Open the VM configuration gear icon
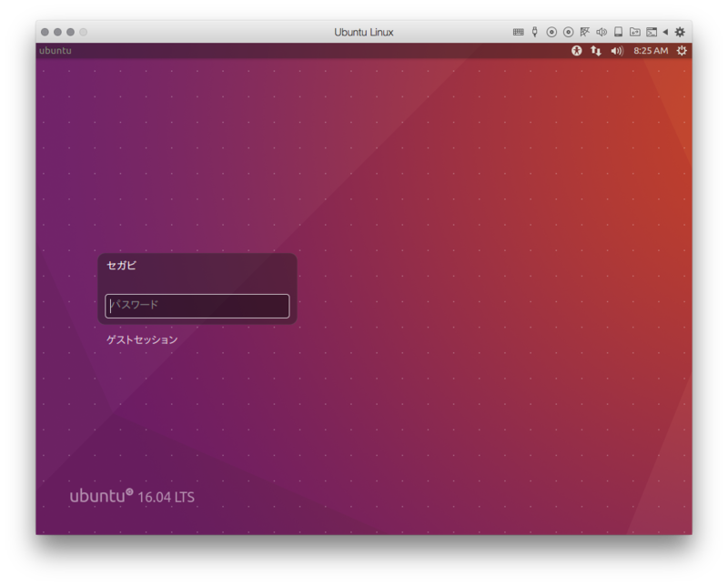Screen dimensions: 728x586 tap(680, 32)
